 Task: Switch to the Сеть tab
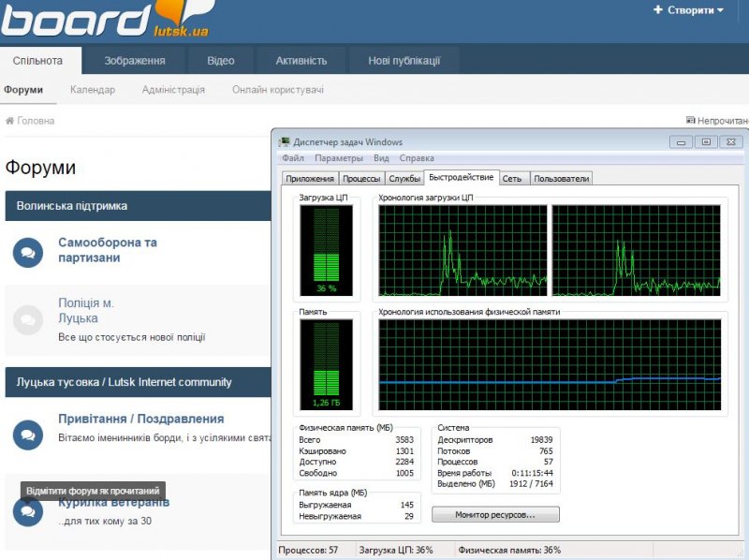tap(512, 178)
